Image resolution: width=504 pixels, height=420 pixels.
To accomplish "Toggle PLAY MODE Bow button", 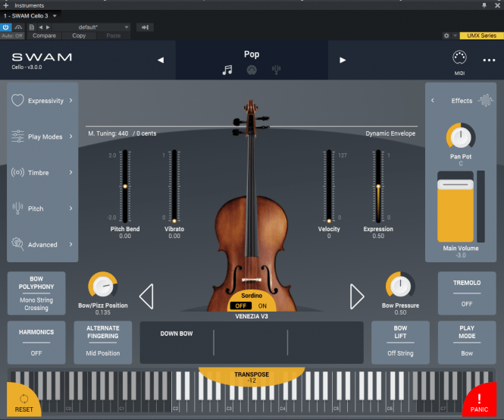I will 467,343.
